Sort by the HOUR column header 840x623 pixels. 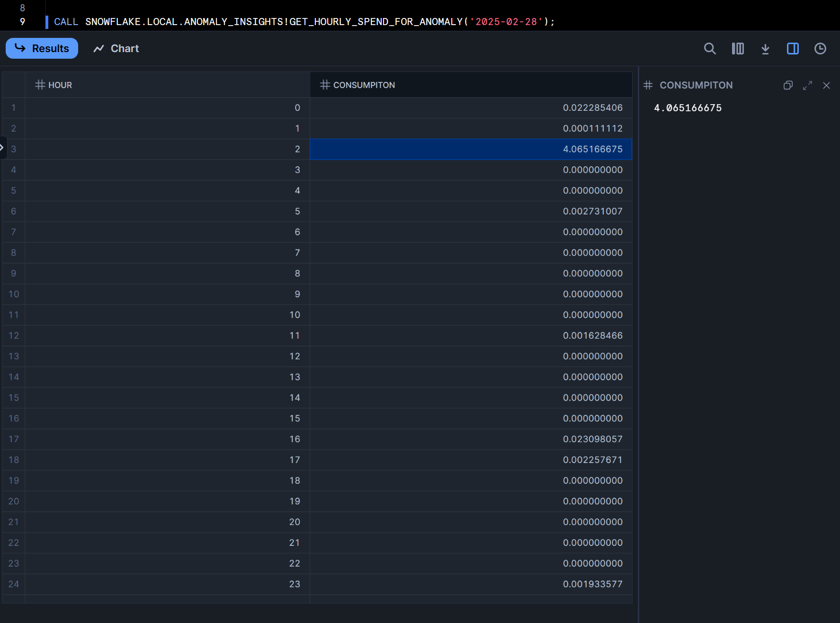click(x=167, y=85)
